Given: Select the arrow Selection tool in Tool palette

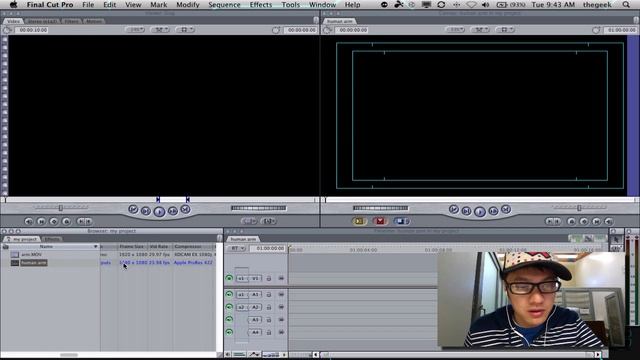Looking at the screenshot, I should (616, 239).
